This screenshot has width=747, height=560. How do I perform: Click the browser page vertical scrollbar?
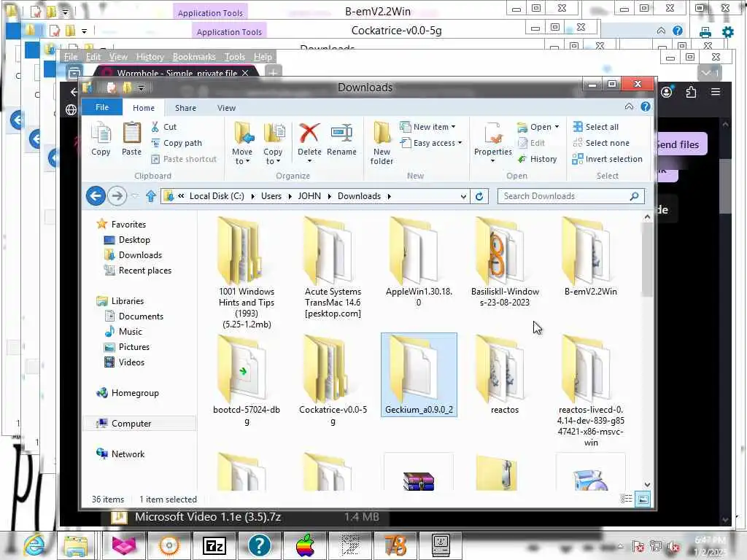[x=724, y=186]
